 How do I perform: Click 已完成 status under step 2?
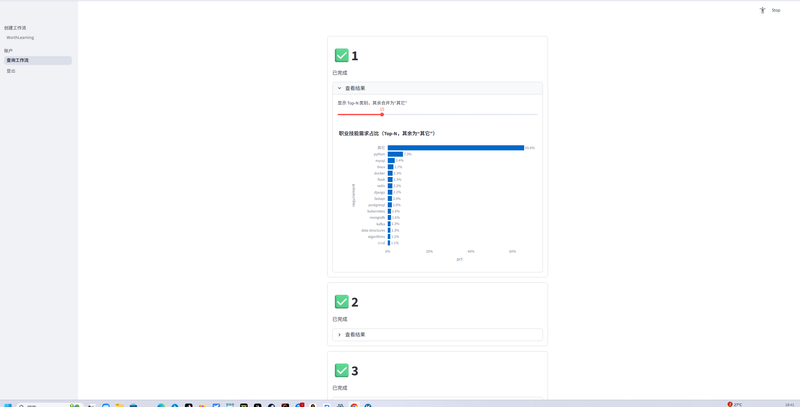point(340,319)
